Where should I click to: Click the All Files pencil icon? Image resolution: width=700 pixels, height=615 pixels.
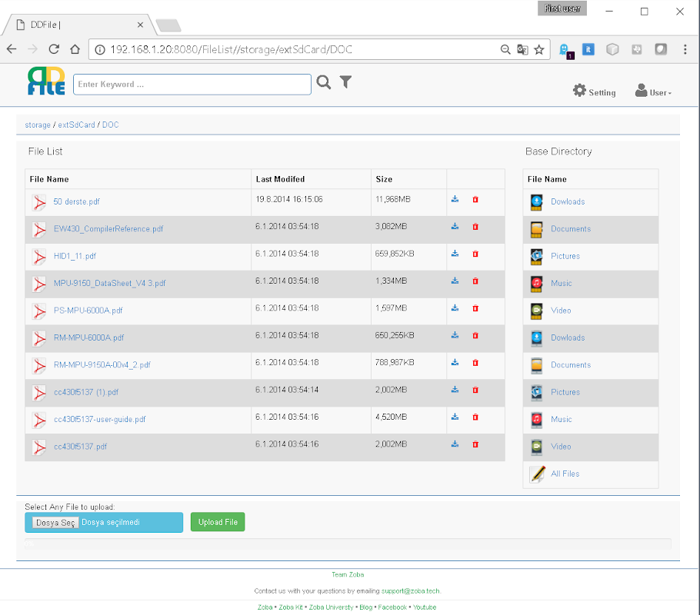coord(538,474)
